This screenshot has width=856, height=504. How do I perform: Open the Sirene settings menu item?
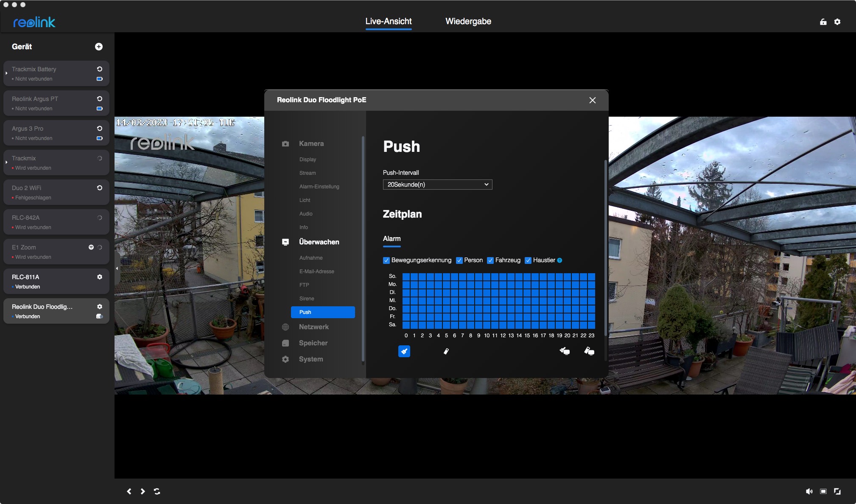(307, 299)
